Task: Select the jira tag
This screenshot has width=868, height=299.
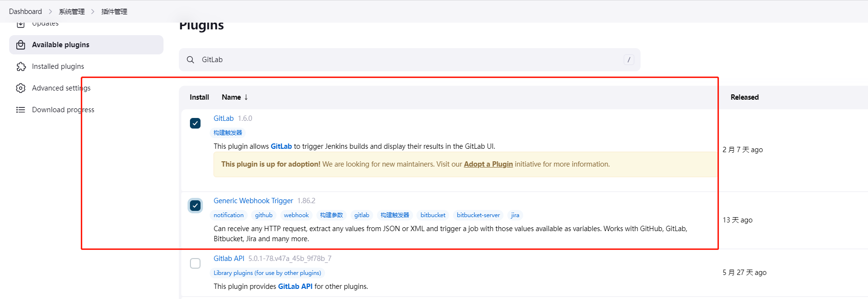Action: [515, 215]
